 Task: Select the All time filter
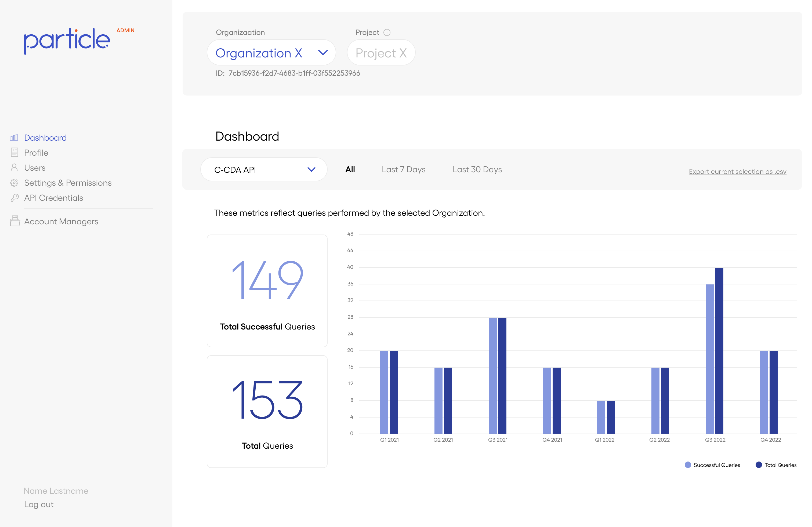click(350, 169)
